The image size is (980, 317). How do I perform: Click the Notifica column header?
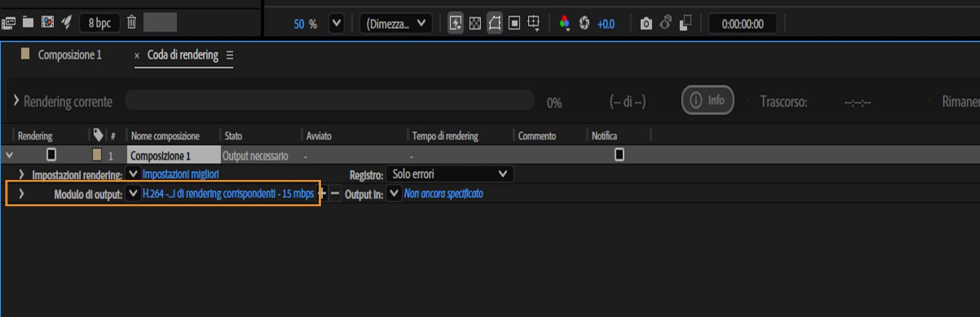click(604, 136)
